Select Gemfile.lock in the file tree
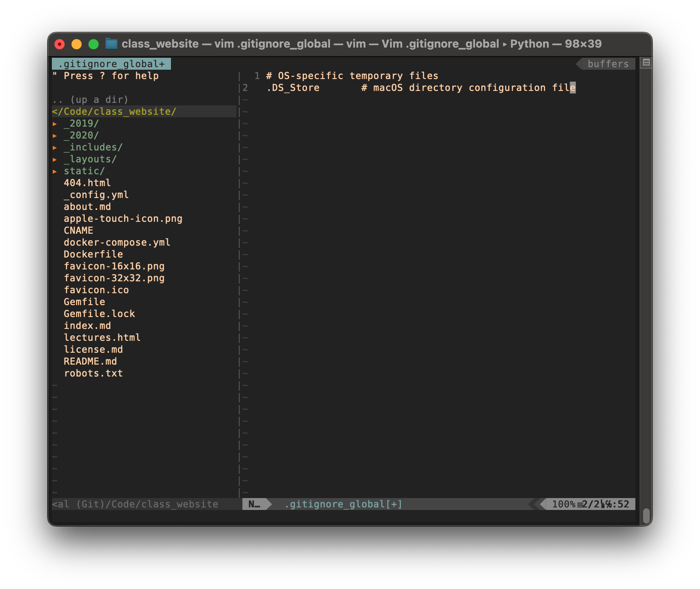Viewport: 700px width, 589px height. (x=99, y=314)
